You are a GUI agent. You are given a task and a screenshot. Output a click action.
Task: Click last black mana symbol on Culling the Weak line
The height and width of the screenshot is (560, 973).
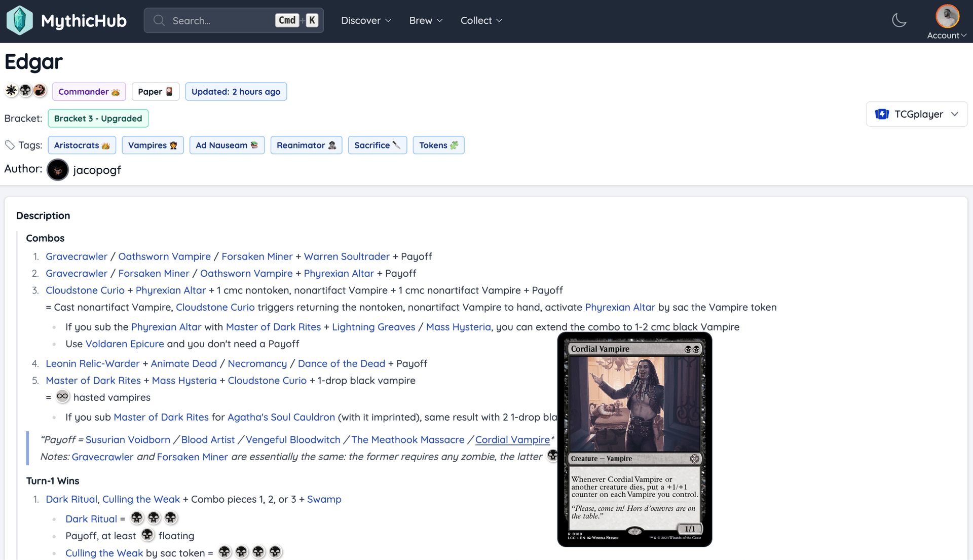coord(275,552)
